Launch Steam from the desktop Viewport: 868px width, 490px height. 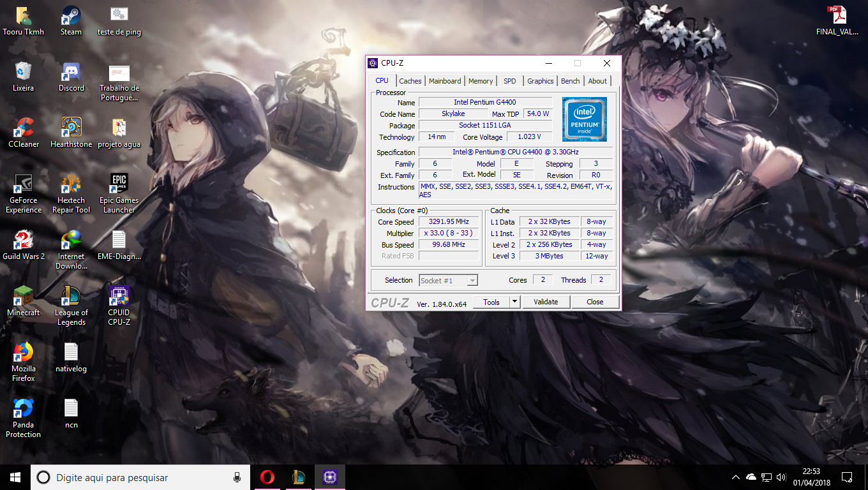click(71, 20)
